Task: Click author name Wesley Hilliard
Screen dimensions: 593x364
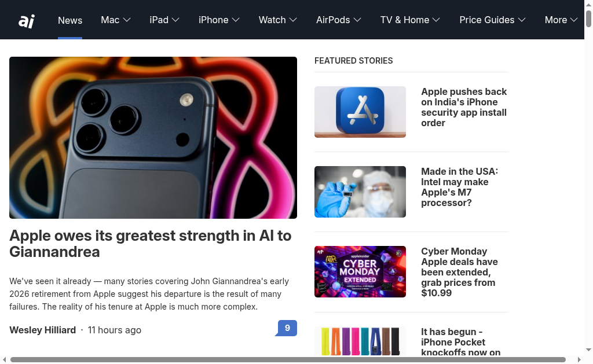Action: click(43, 330)
